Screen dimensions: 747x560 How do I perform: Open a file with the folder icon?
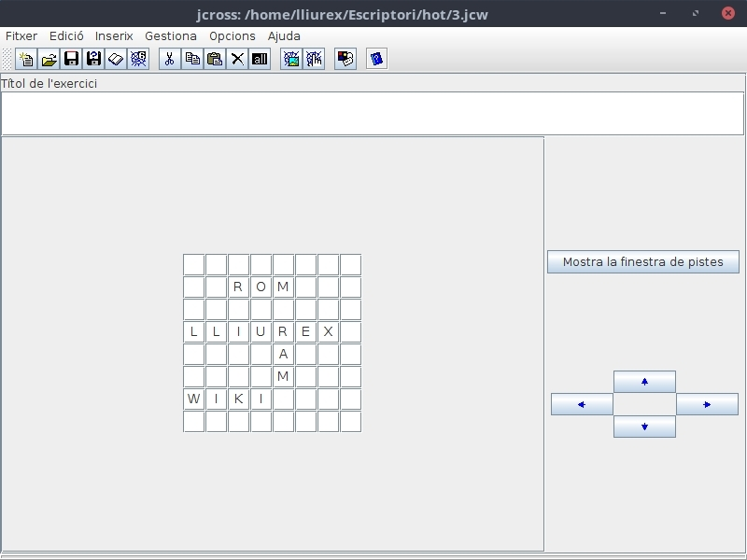49,59
